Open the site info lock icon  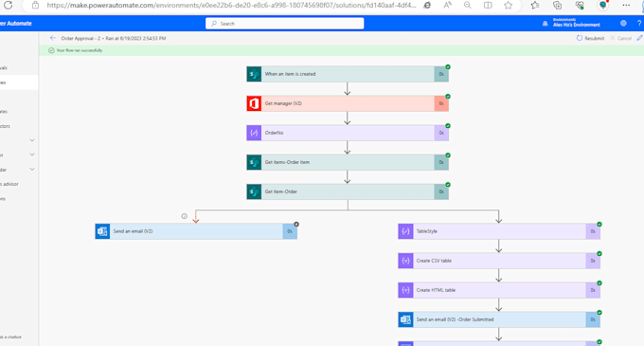35,6
